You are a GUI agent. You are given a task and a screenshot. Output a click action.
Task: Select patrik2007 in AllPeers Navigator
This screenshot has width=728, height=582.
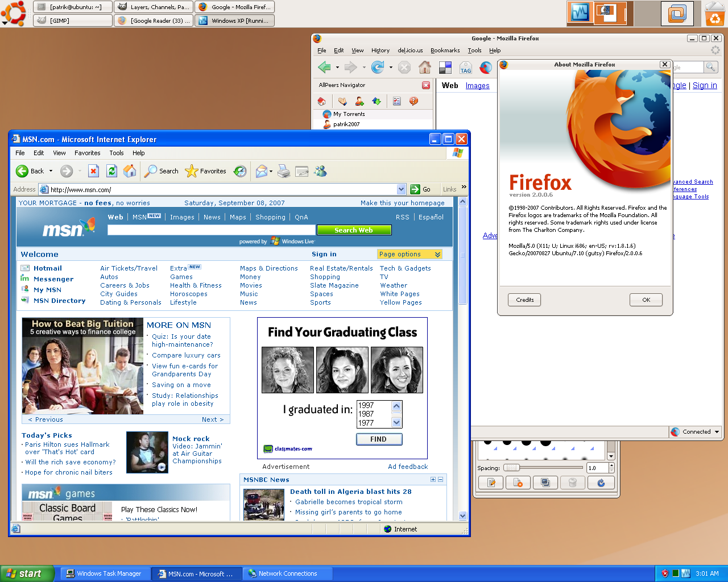(x=346, y=124)
